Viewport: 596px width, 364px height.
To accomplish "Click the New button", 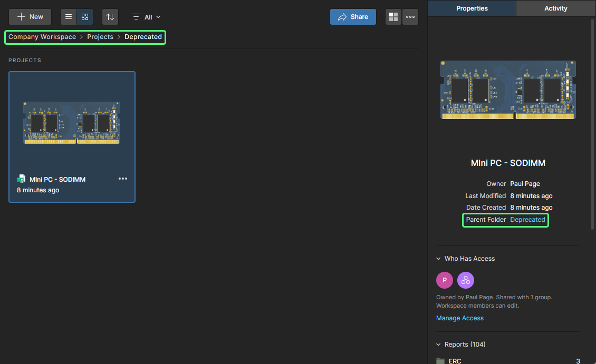I will point(30,17).
